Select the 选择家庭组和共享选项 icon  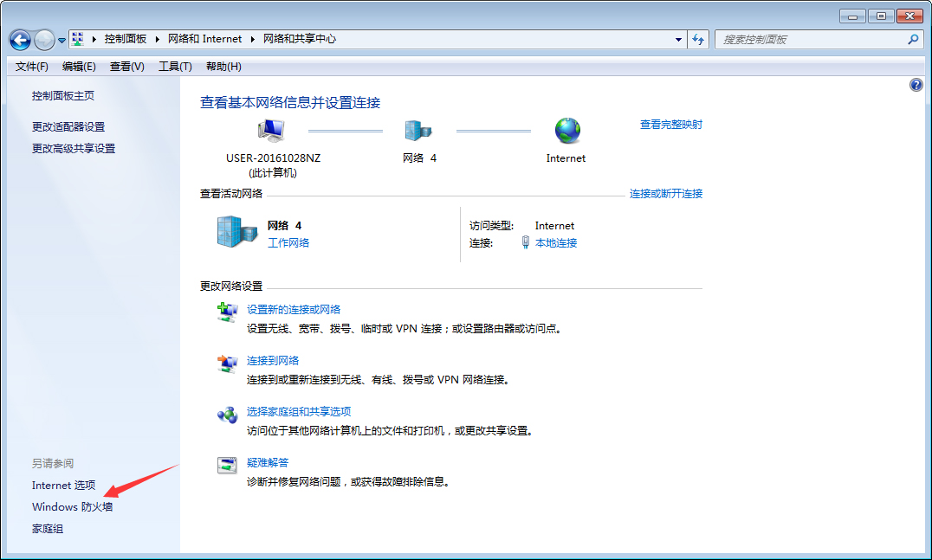point(226,415)
